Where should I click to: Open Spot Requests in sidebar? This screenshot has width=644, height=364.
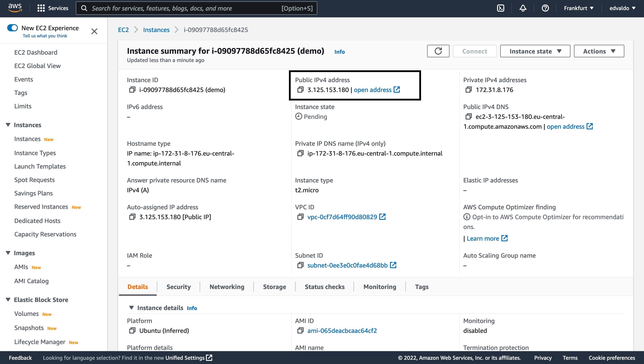34,180
